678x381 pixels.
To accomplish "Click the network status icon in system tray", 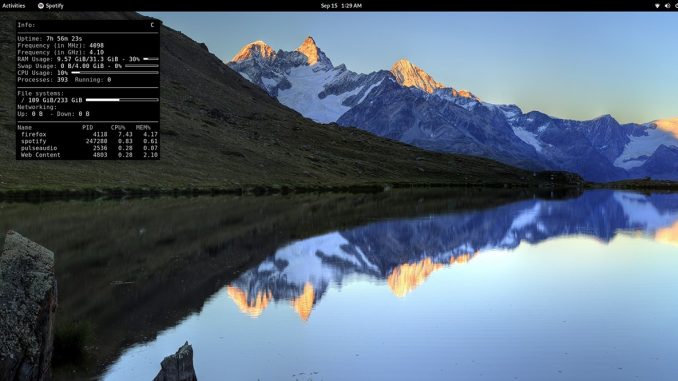I will (657, 6).
